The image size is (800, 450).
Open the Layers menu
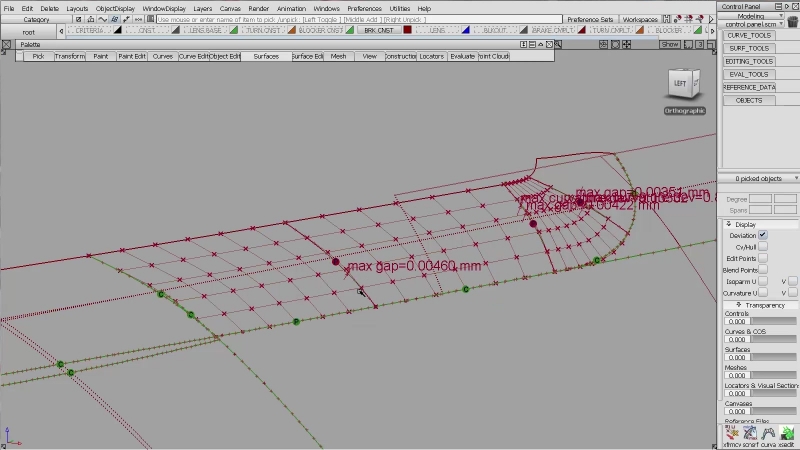203,8
